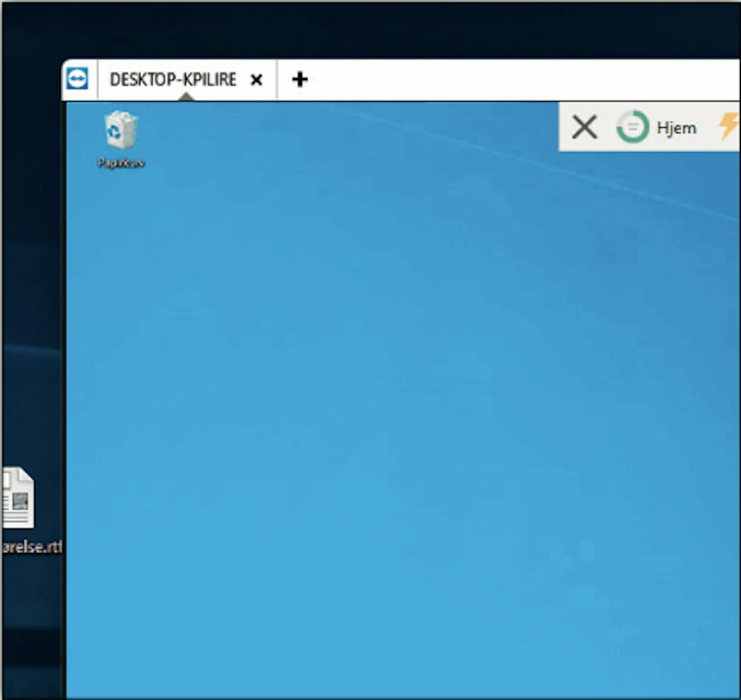The image size is (741, 700).
Task: Select the Papirkurv recycle bin icon
Action: pos(121,130)
